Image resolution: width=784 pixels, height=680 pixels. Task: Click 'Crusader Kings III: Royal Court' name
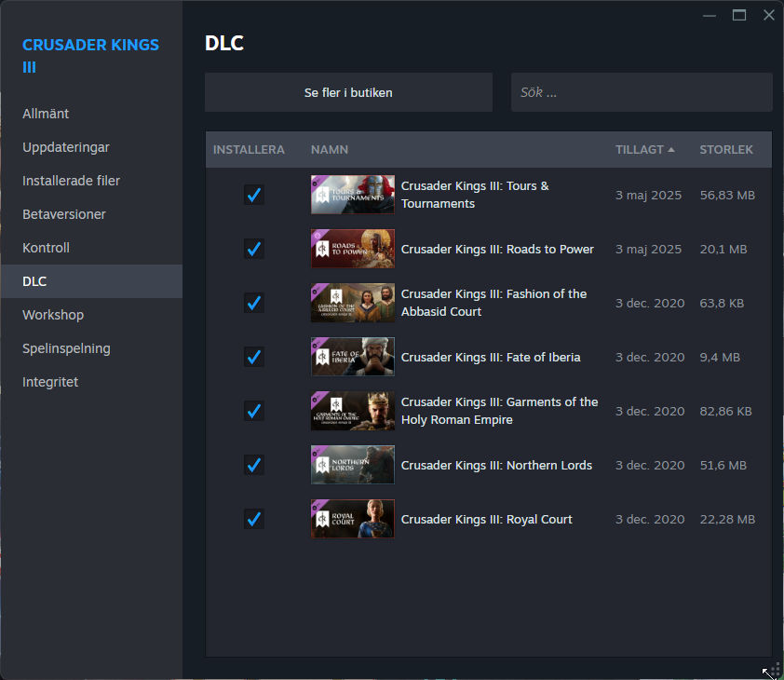[x=486, y=520]
